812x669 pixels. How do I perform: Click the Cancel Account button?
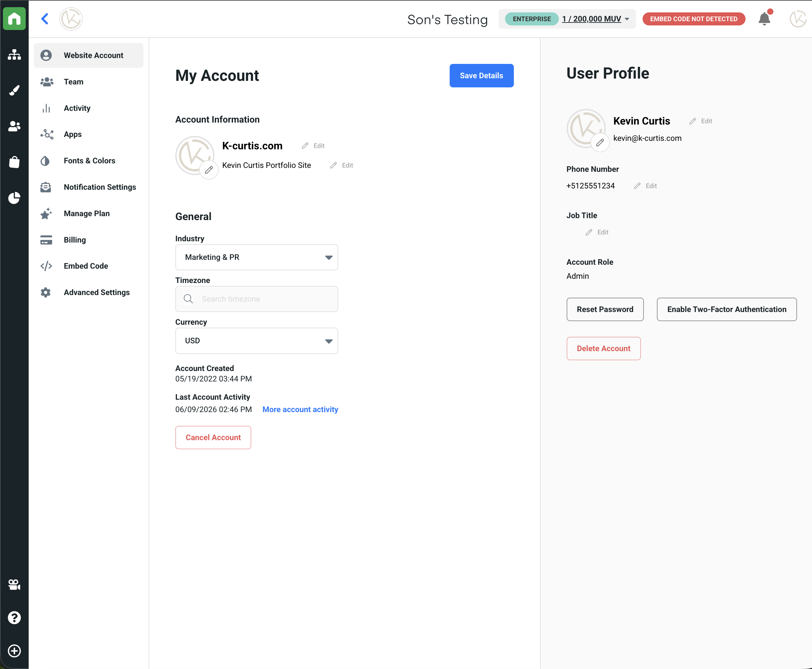[213, 438]
